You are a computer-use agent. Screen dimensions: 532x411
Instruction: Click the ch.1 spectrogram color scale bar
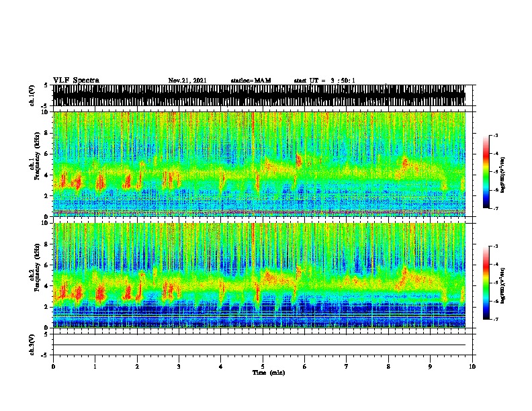pos(486,172)
